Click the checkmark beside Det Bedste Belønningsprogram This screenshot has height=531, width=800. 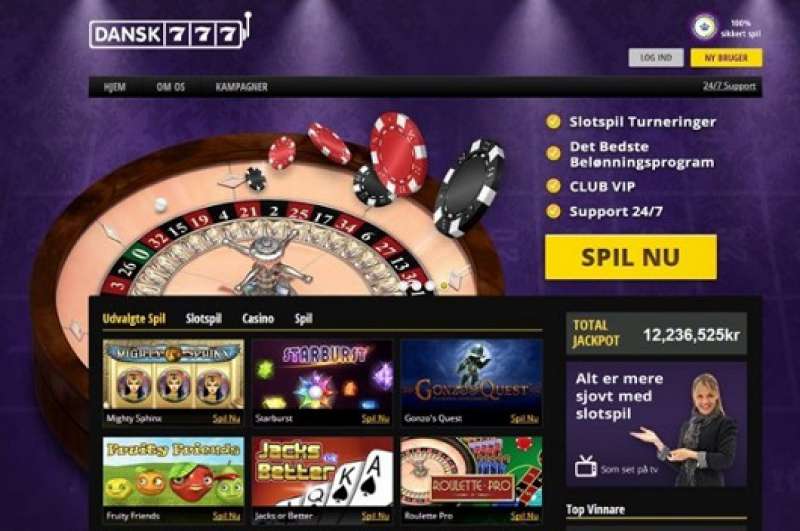point(553,154)
